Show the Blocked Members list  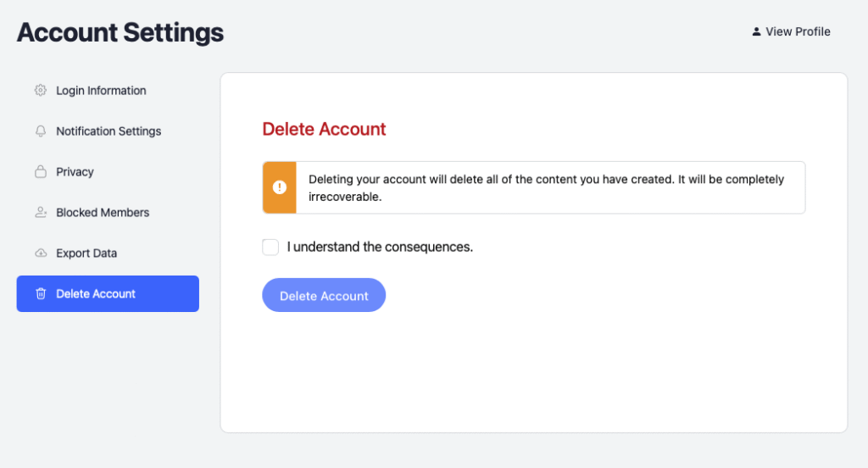click(103, 213)
